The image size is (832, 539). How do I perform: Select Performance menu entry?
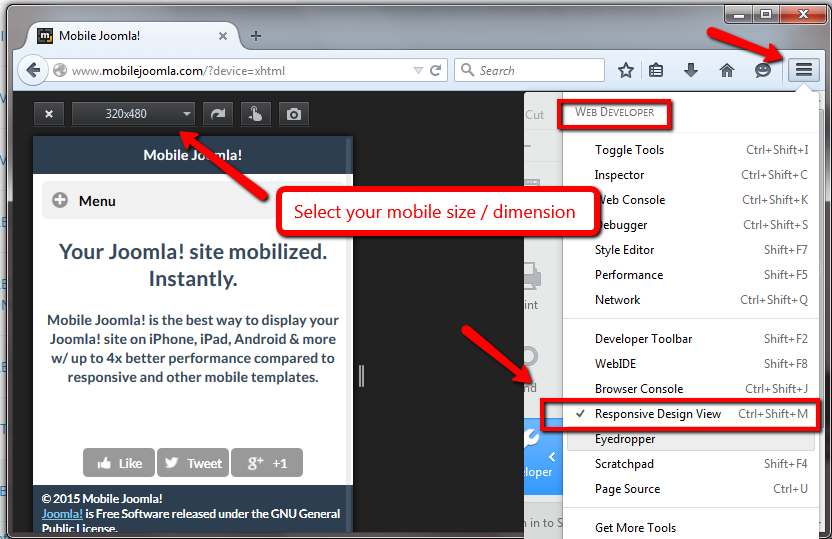click(x=691, y=275)
